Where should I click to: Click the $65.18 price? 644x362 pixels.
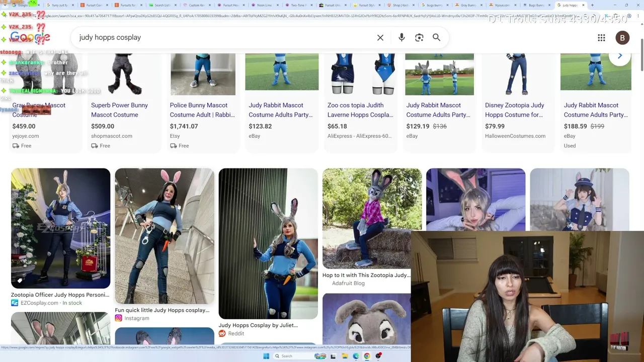[337, 126]
